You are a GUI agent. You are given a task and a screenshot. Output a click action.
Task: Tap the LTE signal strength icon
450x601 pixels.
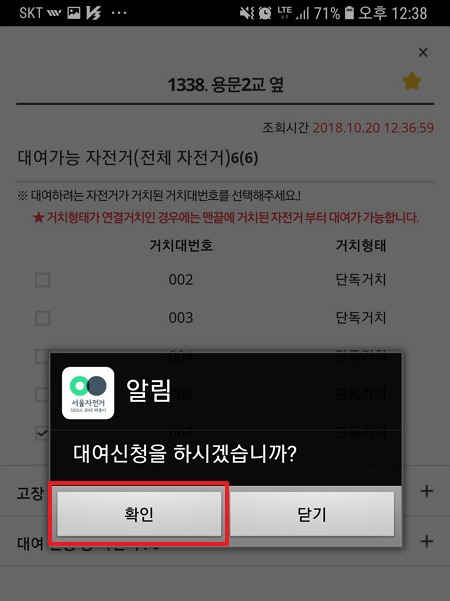coord(293,13)
